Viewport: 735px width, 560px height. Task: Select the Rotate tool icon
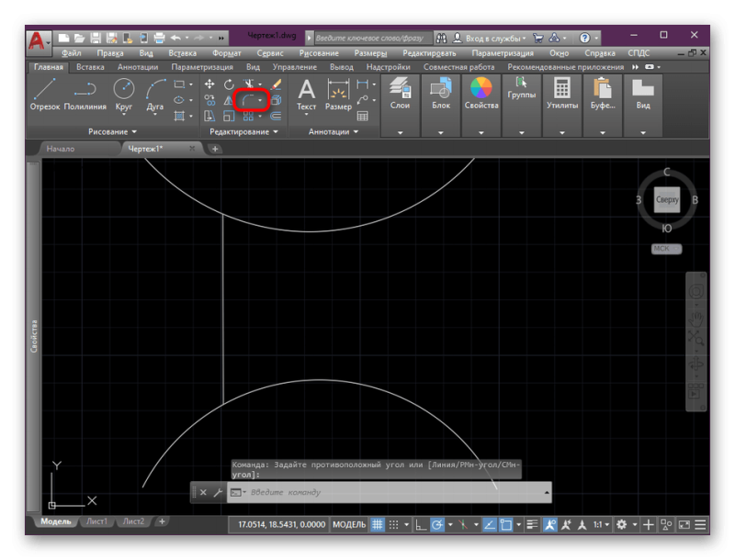pos(229,84)
